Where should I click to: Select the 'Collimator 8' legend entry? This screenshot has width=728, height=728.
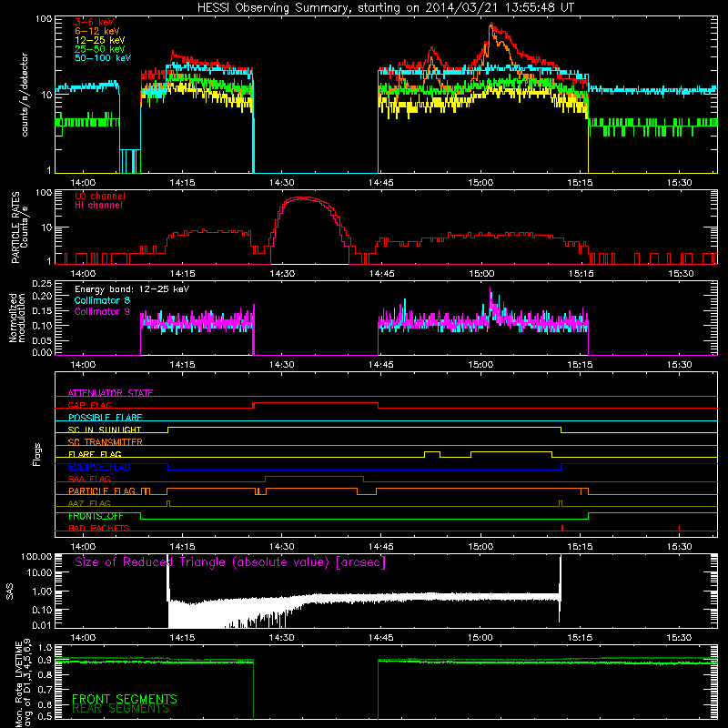102,300
